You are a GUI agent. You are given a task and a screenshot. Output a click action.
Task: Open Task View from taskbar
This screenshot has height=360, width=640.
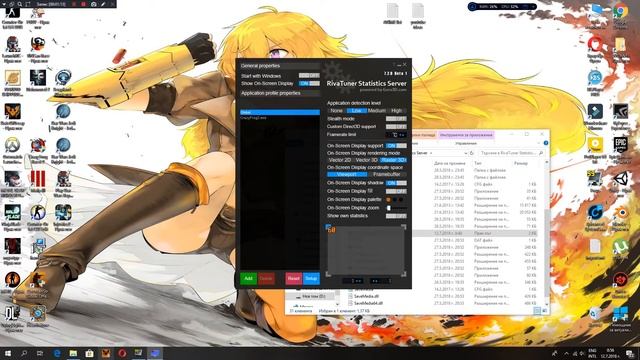pos(40,353)
